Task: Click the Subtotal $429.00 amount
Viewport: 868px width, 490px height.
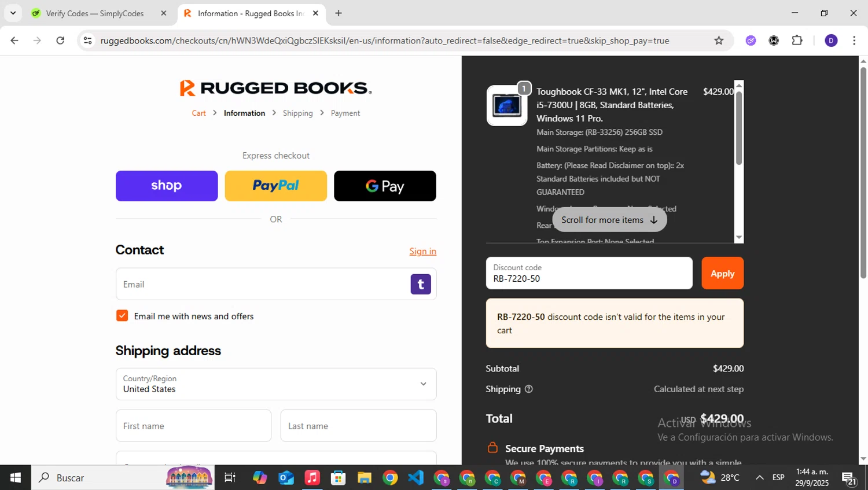Action: pyautogui.click(x=728, y=369)
